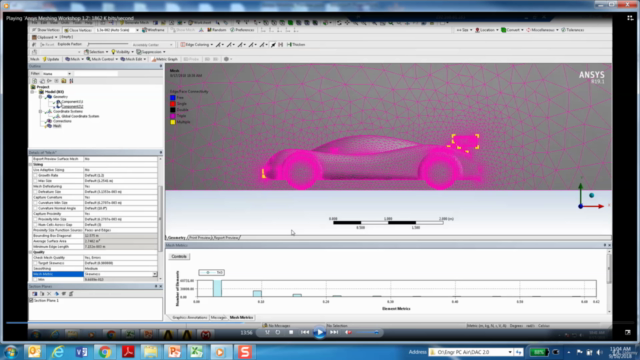This screenshot has height=360, width=640.
Task: Open the Location dropdown
Action: [487, 30]
